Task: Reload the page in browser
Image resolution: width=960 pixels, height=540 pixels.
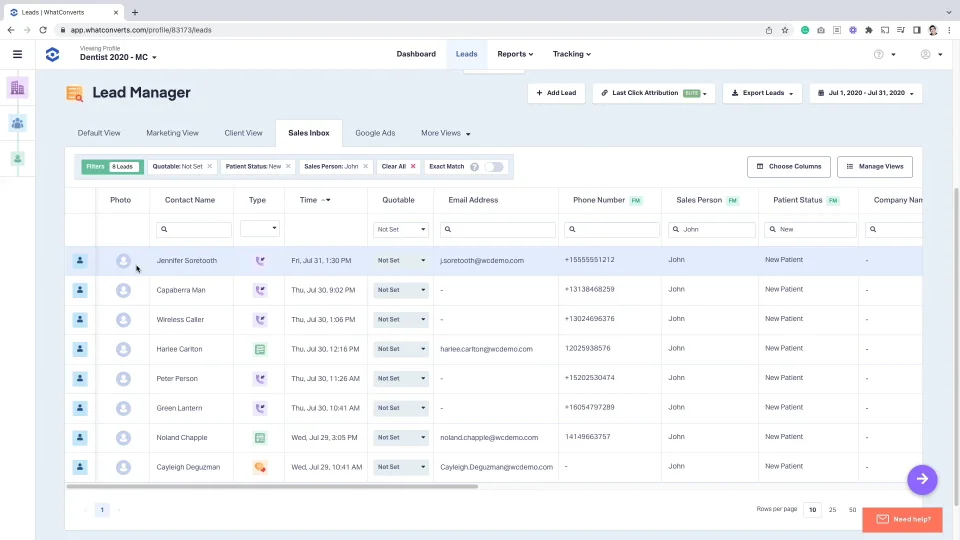Action: coord(43,30)
